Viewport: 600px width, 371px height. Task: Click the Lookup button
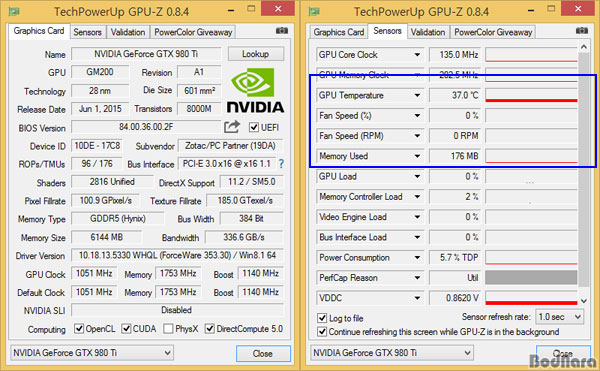click(x=256, y=54)
